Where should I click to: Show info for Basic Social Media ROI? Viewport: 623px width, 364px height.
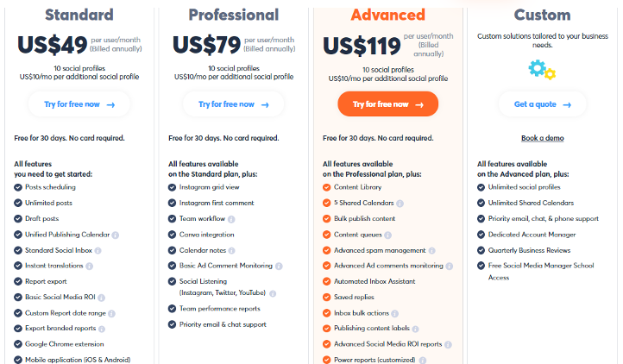point(101,298)
